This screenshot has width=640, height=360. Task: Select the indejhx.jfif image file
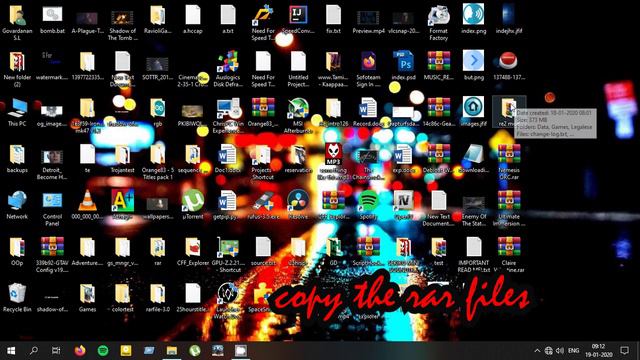pyautogui.click(x=509, y=19)
